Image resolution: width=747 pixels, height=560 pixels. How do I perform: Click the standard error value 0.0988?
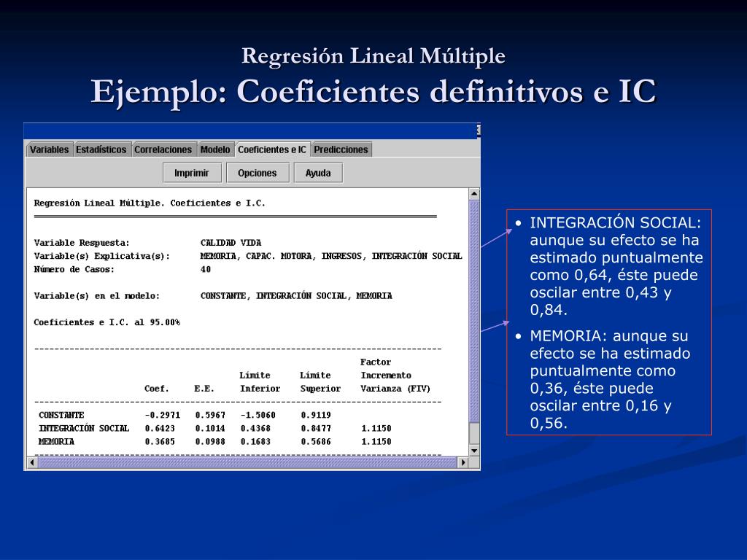tap(210, 442)
